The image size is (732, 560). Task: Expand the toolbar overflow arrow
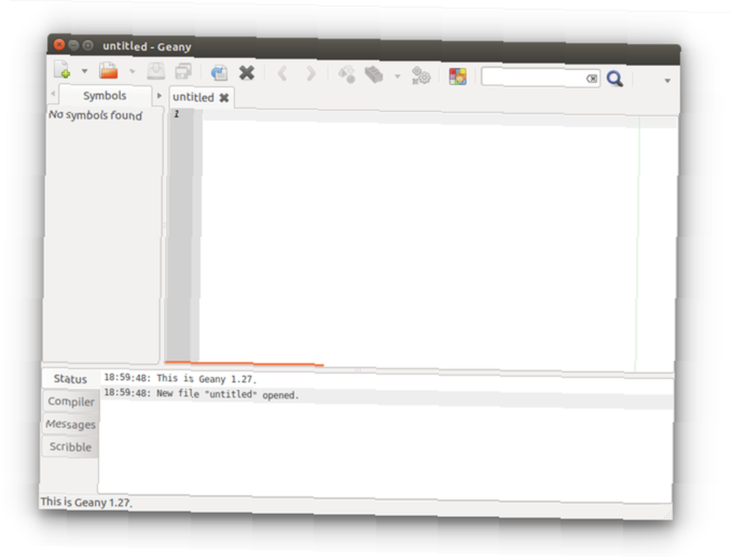pyautogui.click(x=667, y=81)
